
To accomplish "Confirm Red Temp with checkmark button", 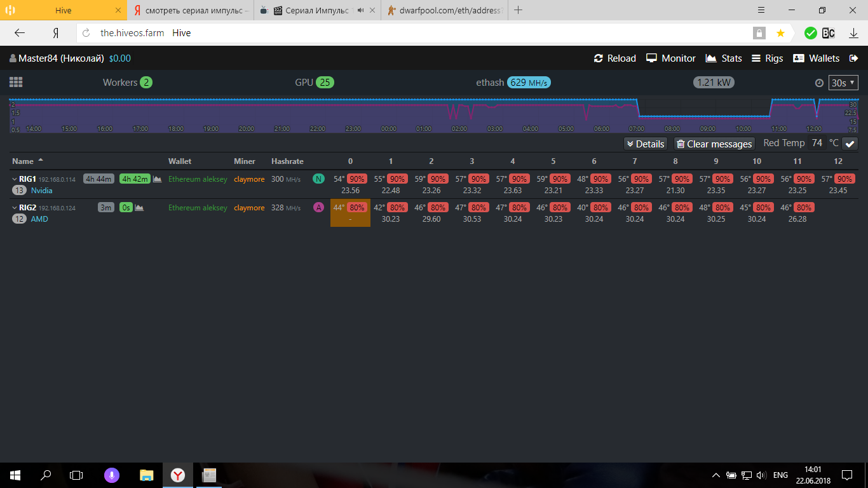I will (x=850, y=144).
